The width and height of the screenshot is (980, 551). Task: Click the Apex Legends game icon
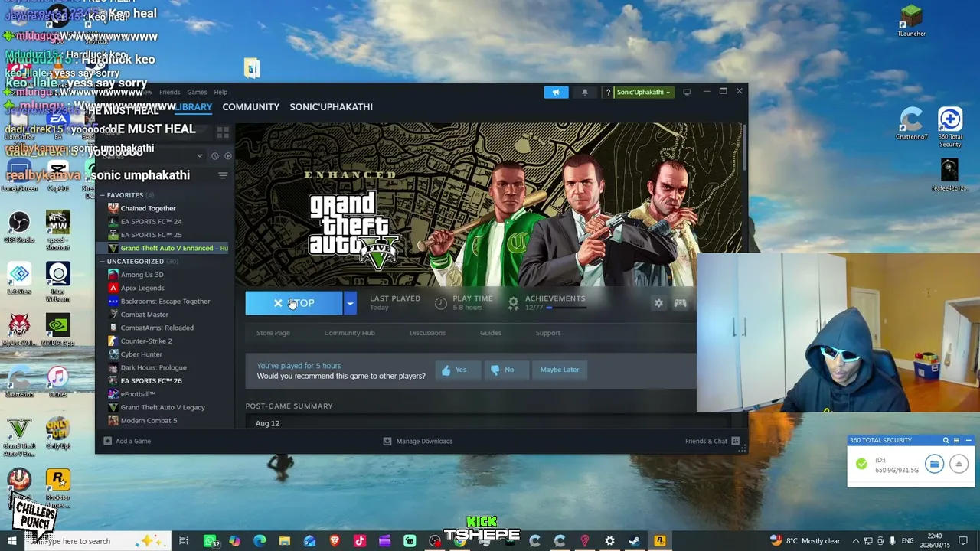coord(113,288)
